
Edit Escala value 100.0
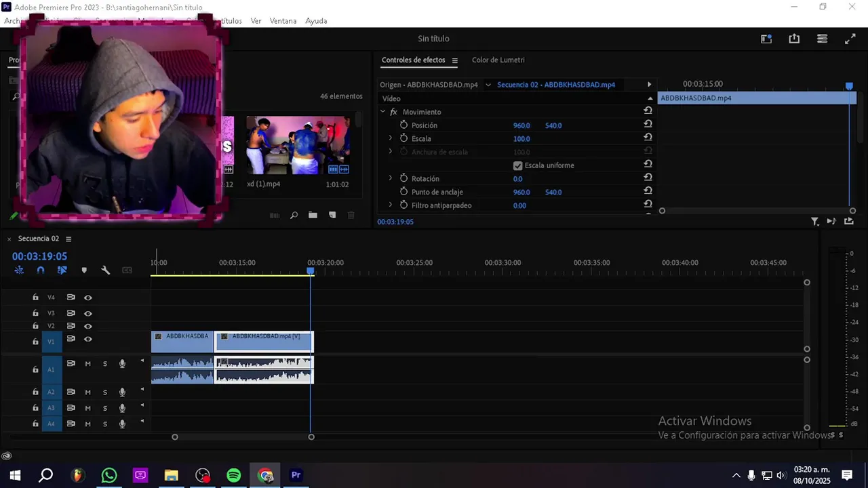point(521,138)
